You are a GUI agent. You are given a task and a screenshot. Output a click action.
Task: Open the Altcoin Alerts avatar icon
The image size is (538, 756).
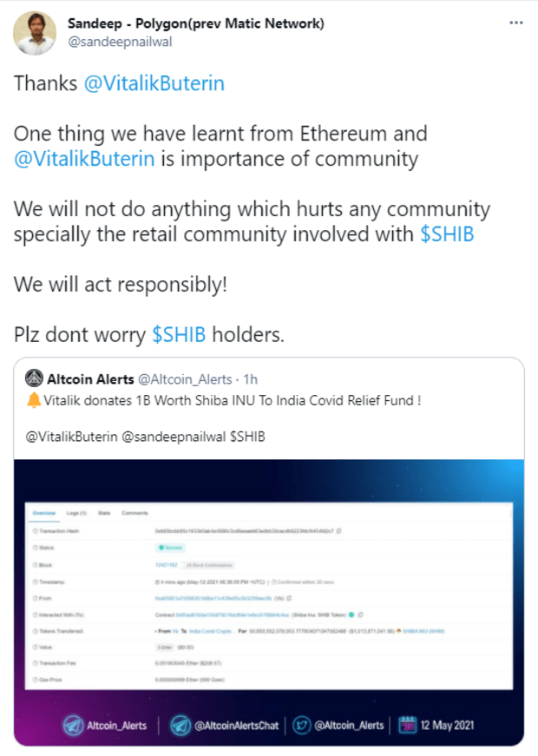coord(35,379)
